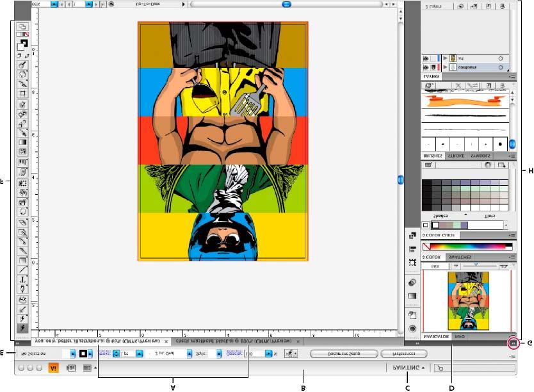Select the Selection tool (black arrow)

pos(22,328)
